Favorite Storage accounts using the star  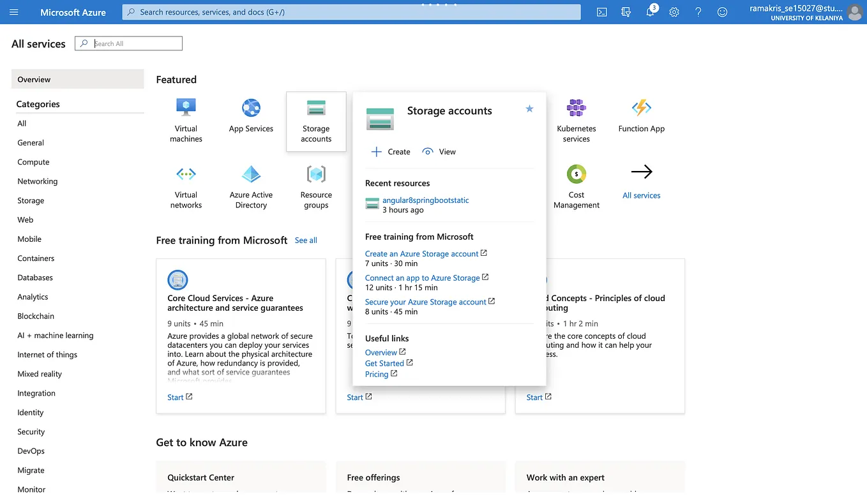(x=529, y=109)
